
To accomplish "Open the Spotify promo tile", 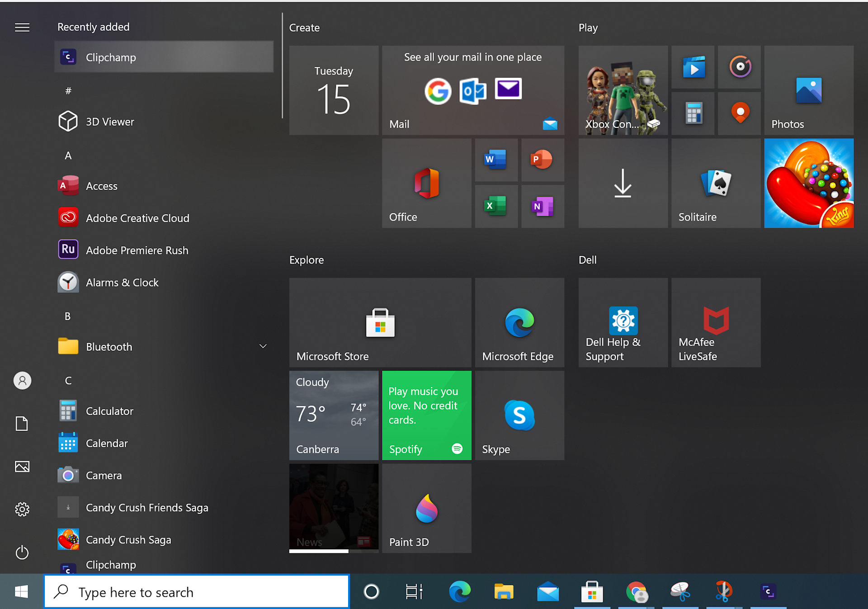I will [426, 415].
